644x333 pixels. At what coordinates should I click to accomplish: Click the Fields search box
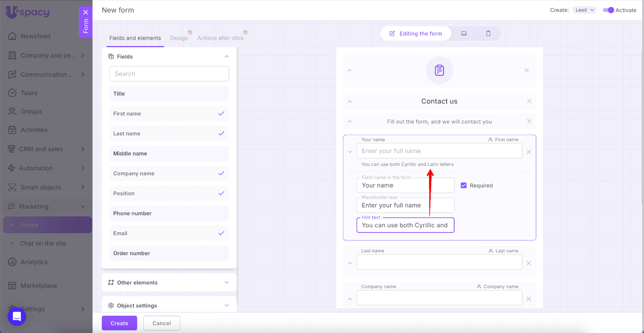coord(169,74)
